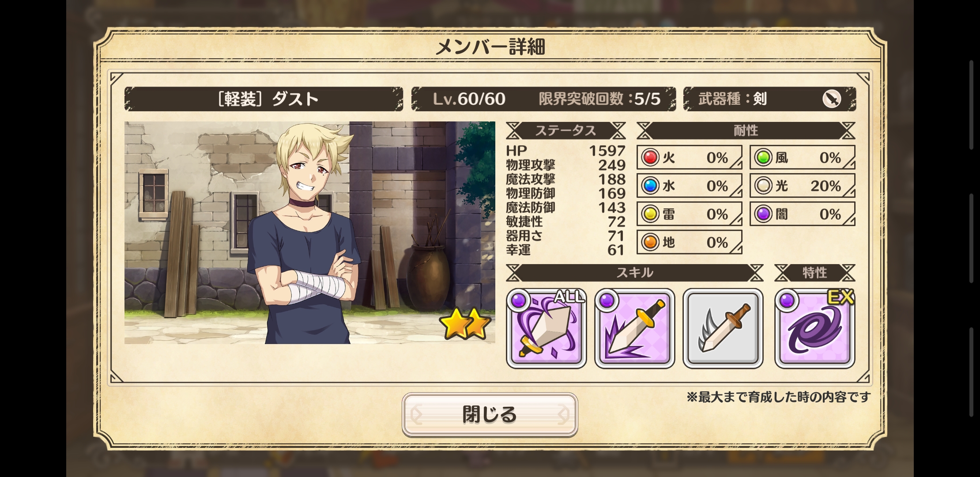
Task: Tap the 特性 section header
Action: coord(814,273)
